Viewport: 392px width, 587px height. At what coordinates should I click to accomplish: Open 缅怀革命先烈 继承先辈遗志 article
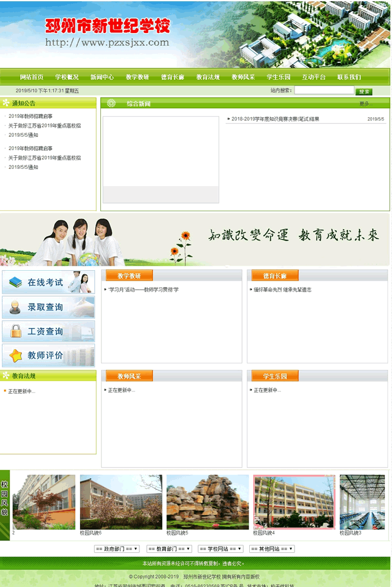[x=282, y=289]
